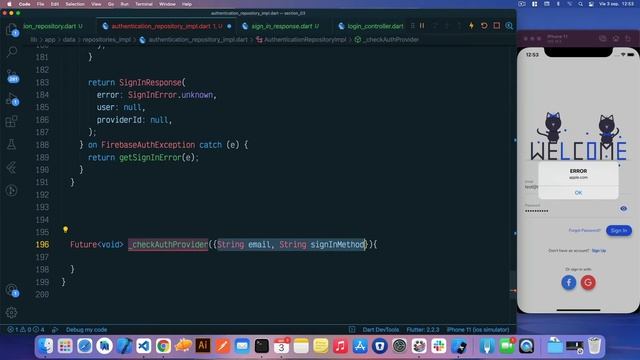Open Google Chrome from the Dock
The height and width of the screenshot is (360, 640).
[x=163, y=346]
